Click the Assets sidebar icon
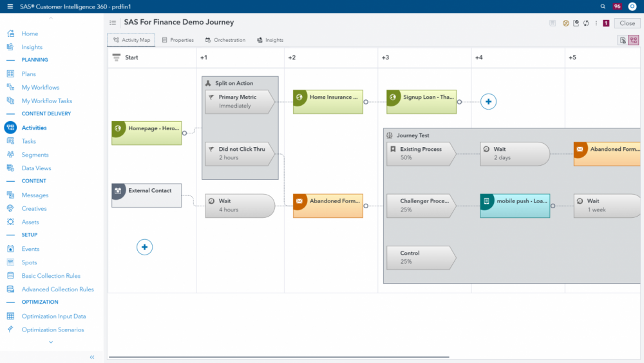644x363 pixels. (10, 222)
